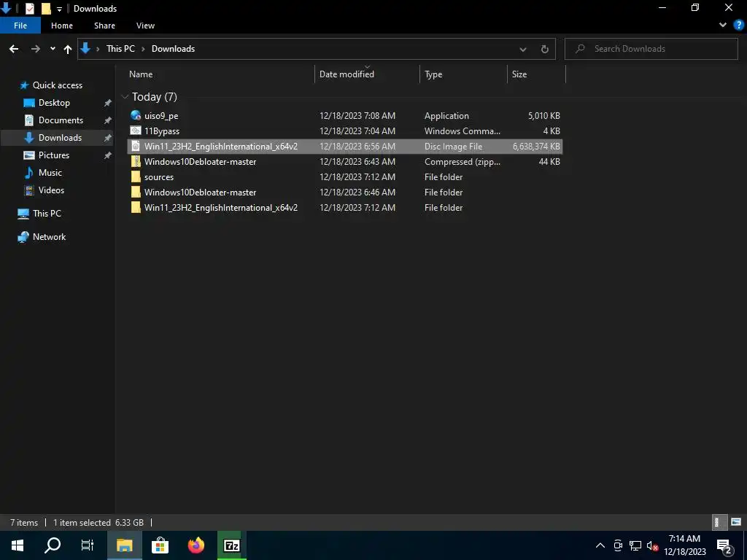Sort by the Name column header
This screenshot has width=747, height=560.
(141, 74)
